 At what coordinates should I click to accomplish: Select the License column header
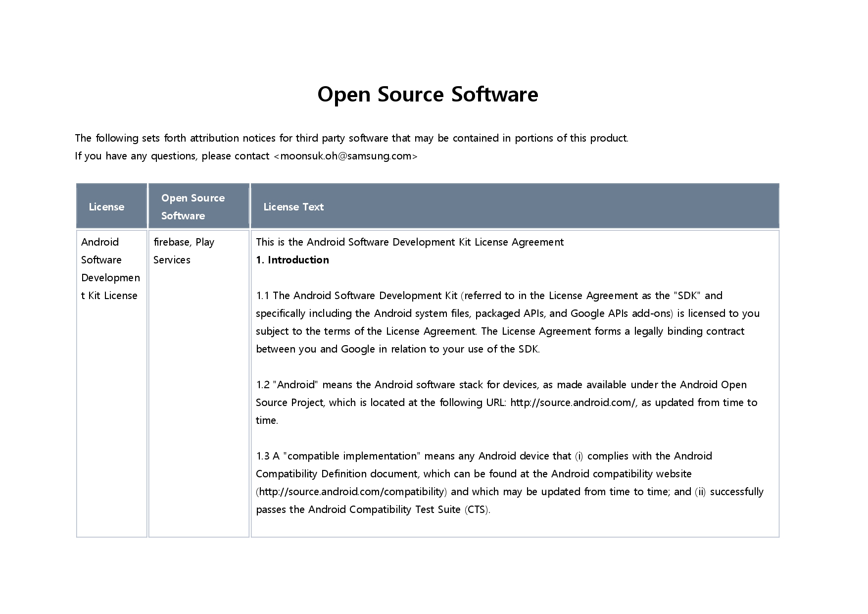(106, 207)
